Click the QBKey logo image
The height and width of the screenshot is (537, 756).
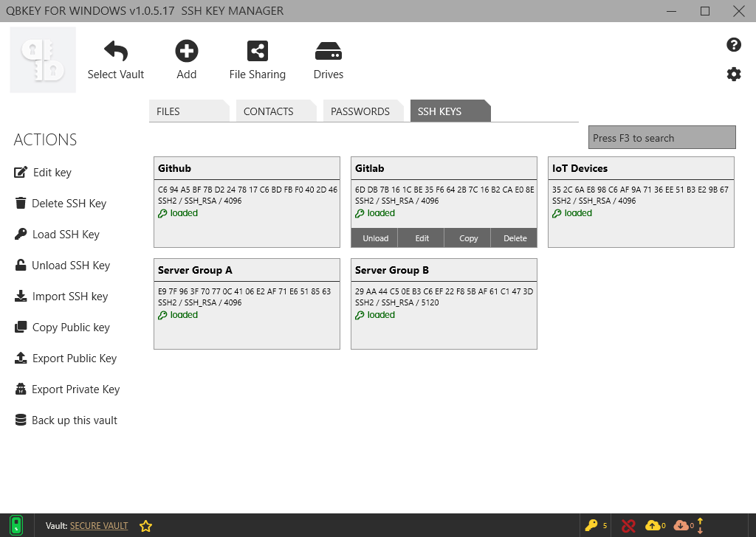tap(43, 60)
